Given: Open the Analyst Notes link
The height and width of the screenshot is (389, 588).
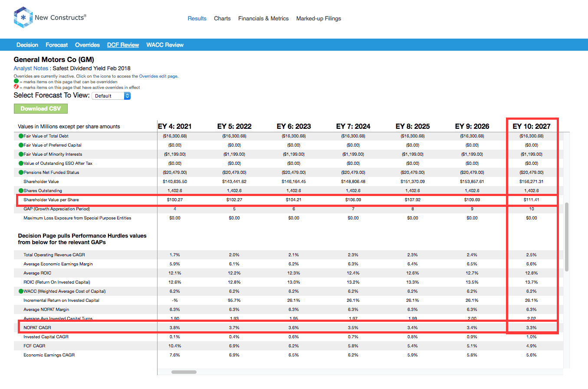Looking at the screenshot, I should point(31,69).
